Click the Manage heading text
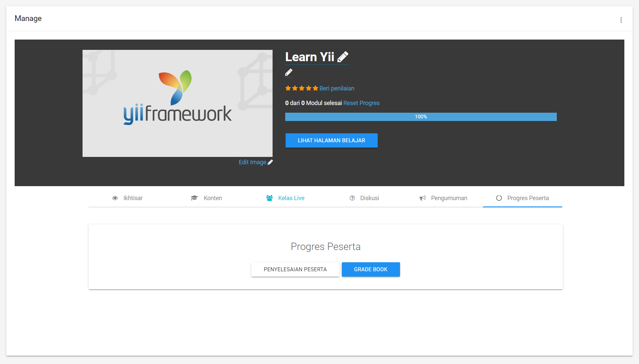The image size is (639, 364). pos(28,19)
